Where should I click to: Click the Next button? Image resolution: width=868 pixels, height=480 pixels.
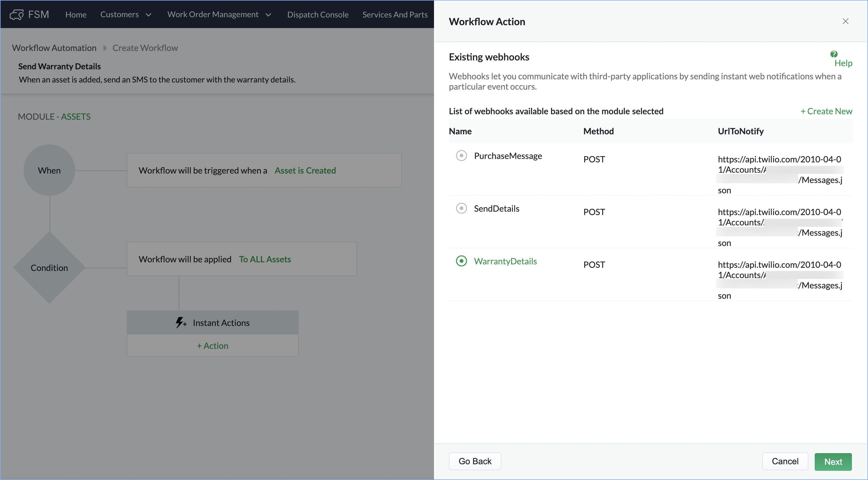pos(833,461)
